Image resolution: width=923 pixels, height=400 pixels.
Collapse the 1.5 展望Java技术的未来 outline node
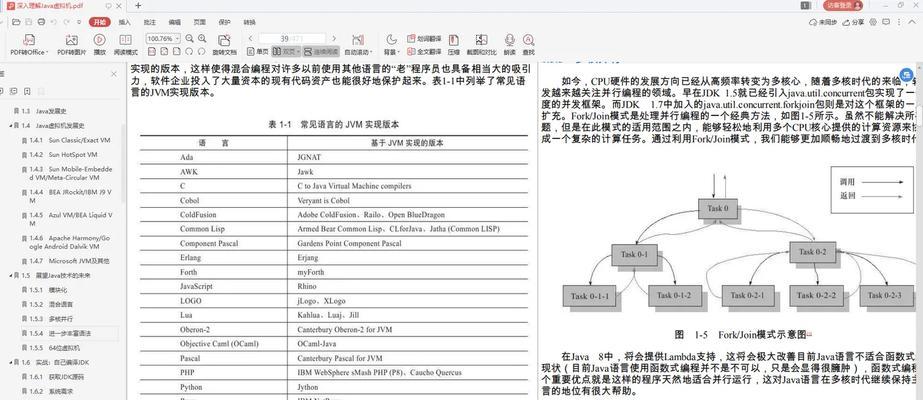[11, 275]
